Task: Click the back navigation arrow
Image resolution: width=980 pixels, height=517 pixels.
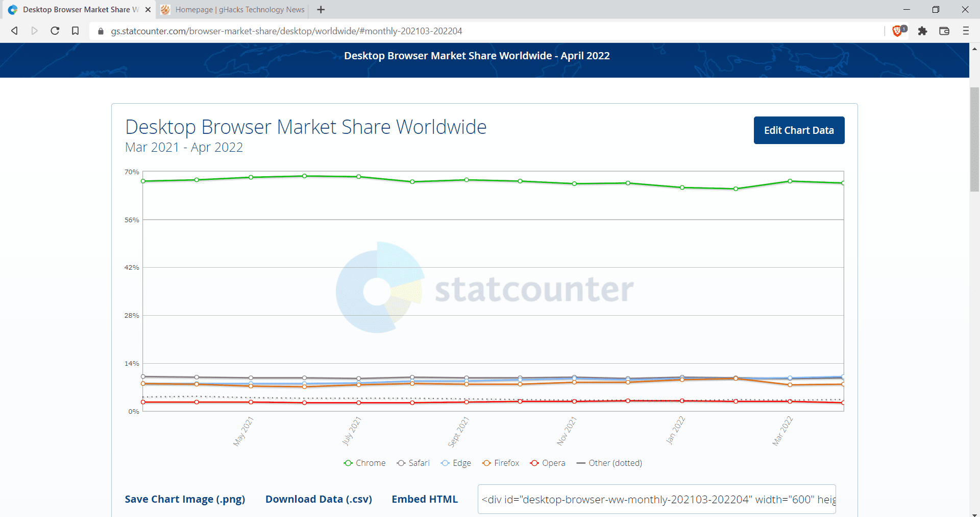Action: click(x=14, y=31)
